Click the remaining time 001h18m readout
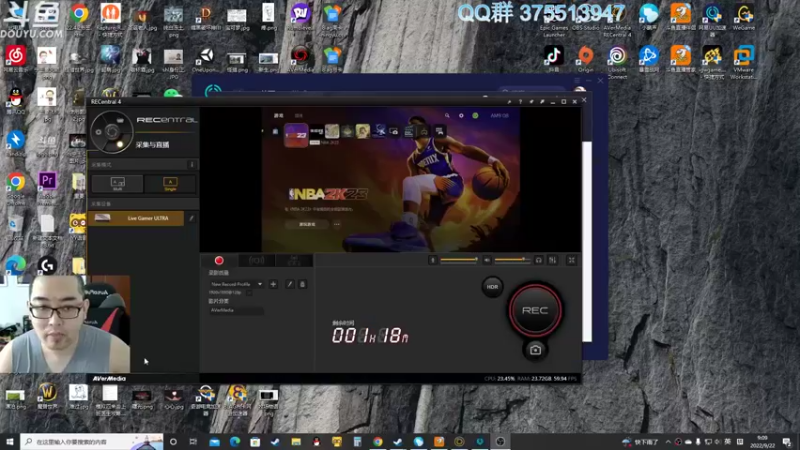Screen dimensions: 800x450 (370, 335)
